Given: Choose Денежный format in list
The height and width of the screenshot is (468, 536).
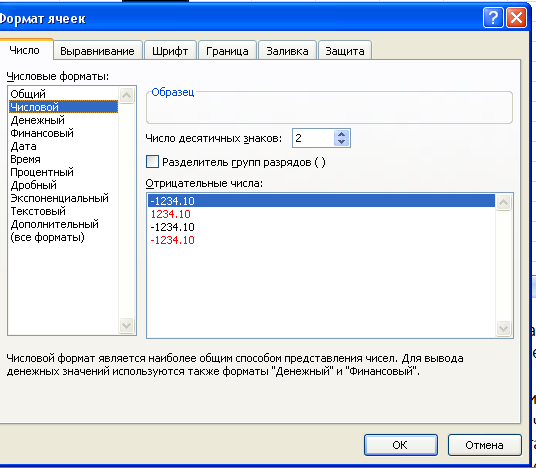Looking at the screenshot, I should click(63, 120).
